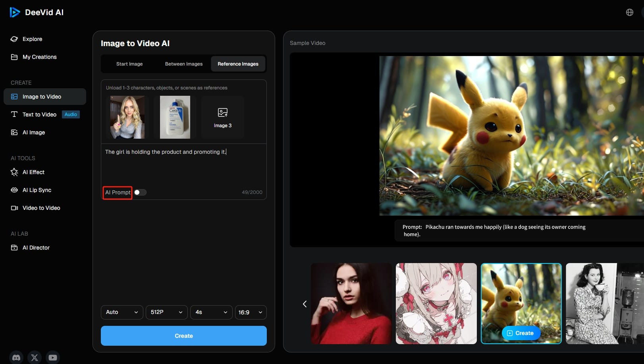The height and width of the screenshot is (364, 644).
Task: Toggle the AI Prompt switch
Action: tap(140, 192)
